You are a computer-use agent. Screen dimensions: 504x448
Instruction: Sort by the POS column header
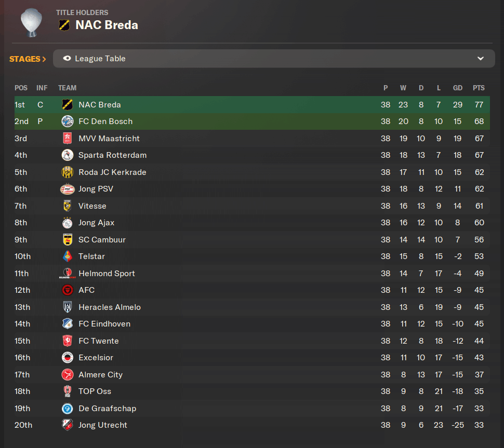point(21,88)
